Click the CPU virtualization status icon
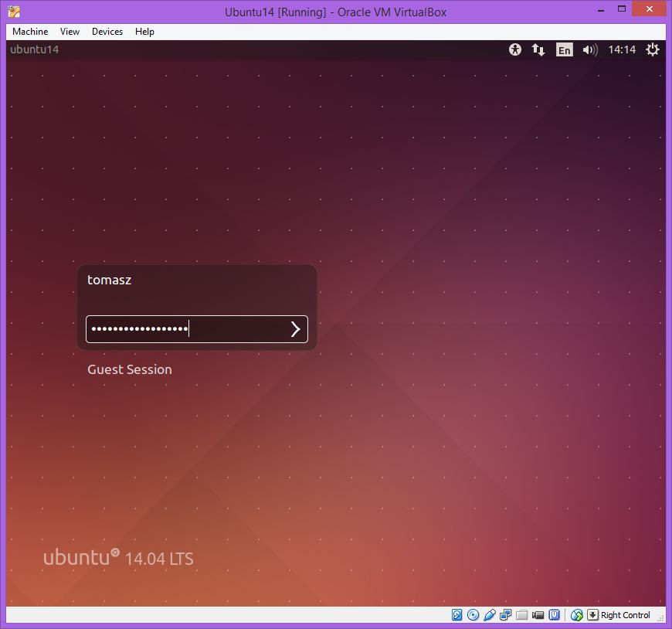 point(554,615)
